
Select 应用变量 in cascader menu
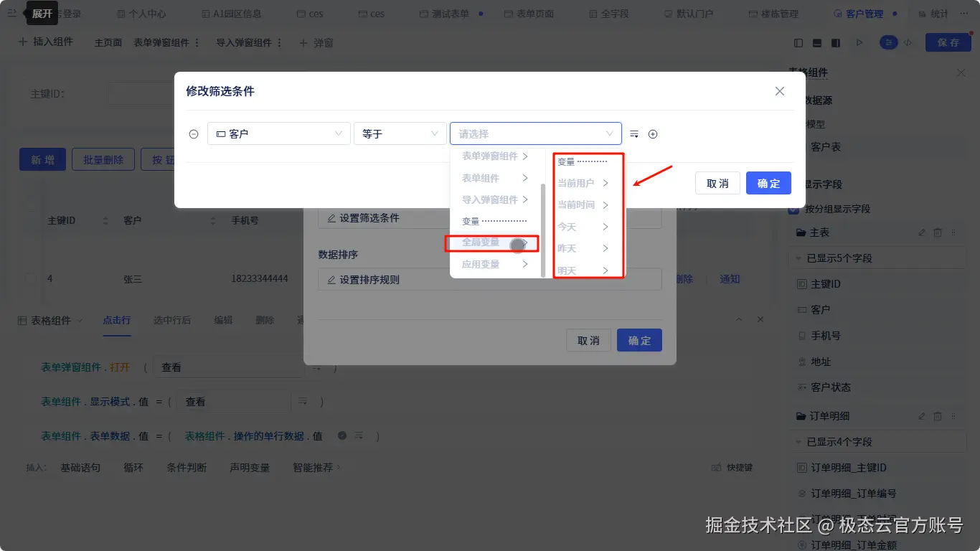495,264
